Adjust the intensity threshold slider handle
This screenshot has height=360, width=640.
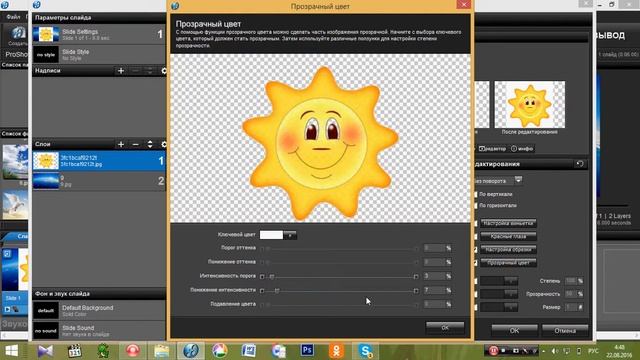pos(272,277)
